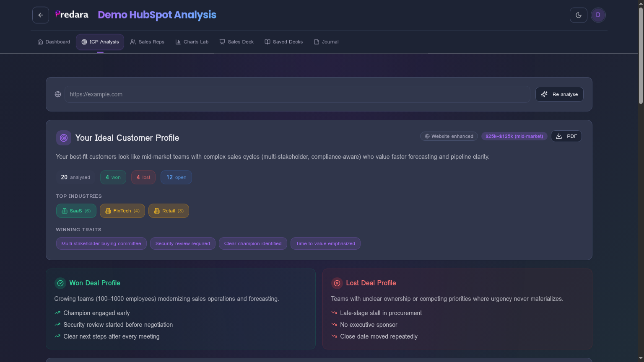The image size is (644, 362).
Task: Open Saved Decks tab
Action: (x=283, y=42)
